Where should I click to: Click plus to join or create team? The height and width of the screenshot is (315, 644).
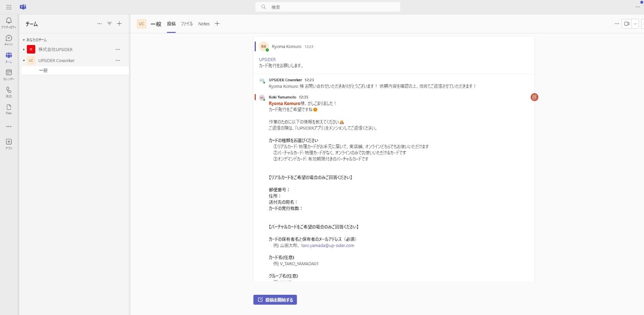click(x=119, y=24)
